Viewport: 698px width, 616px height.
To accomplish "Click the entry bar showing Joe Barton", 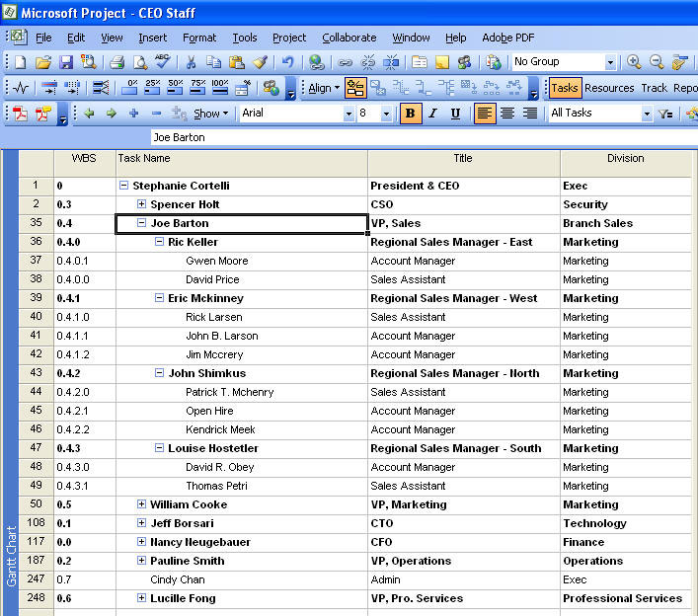I will (424, 137).
